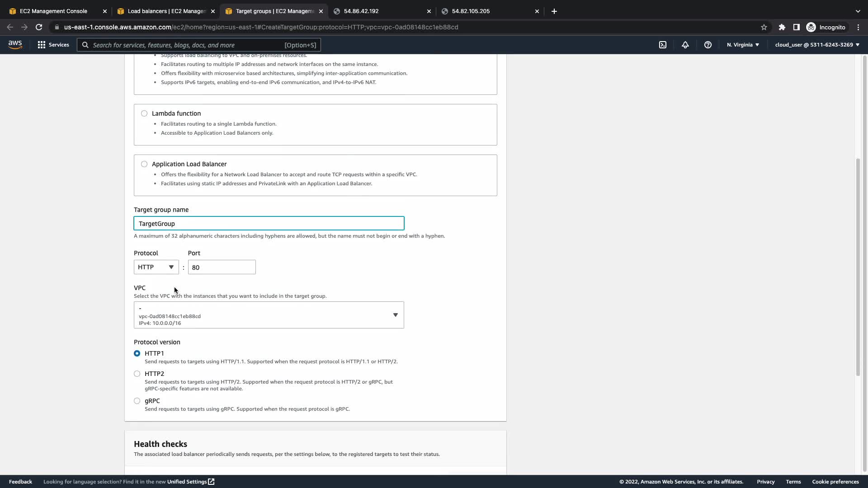The width and height of the screenshot is (868, 488).
Task: Open browser extensions puzzle icon
Action: tap(782, 27)
